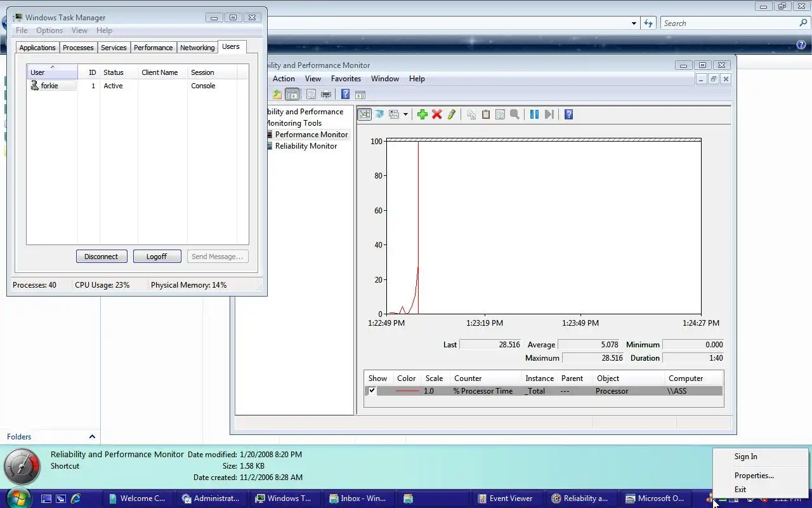The height and width of the screenshot is (508, 812).
Task: Click the Print icon in MMC toolbar
Action: (x=326, y=95)
